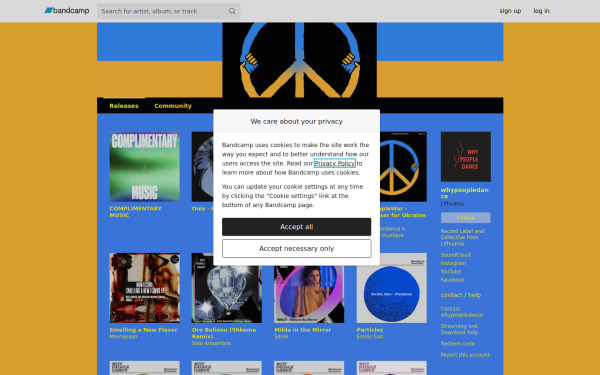Open the Instagram link

[x=453, y=263]
